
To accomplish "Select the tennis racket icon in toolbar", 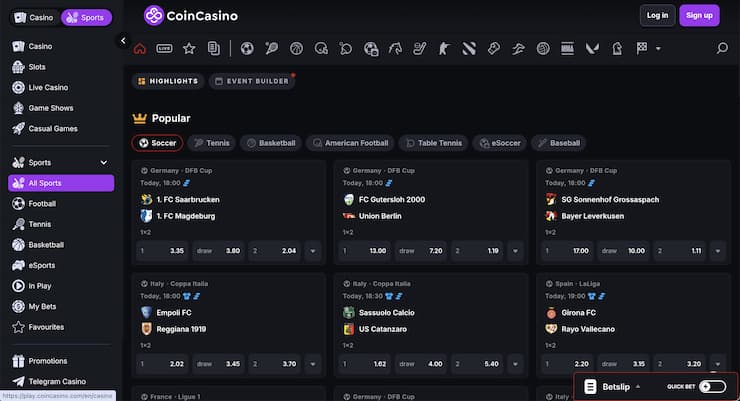I will pos(271,49).
